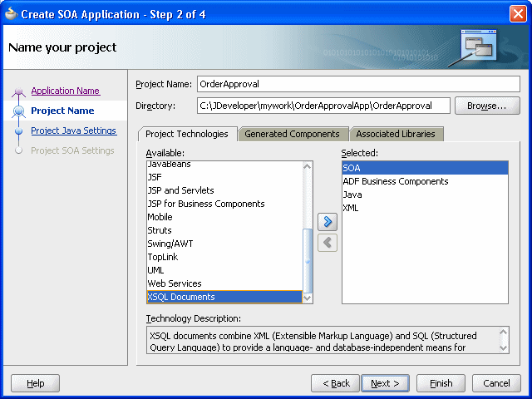Select Struts in Available list
Image resolution: width=532 pixels, height=399 pixels.
(x=224, y=230)
